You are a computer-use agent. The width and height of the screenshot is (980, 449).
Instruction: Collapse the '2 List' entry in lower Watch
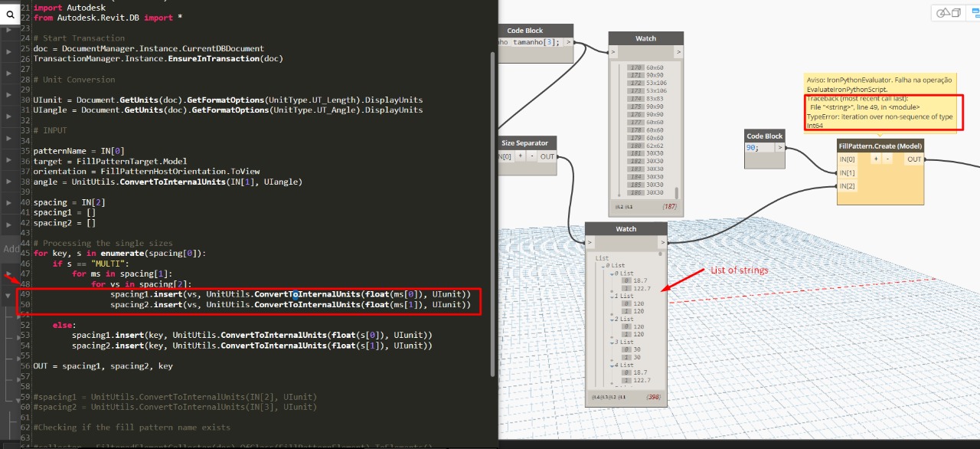point(612,319)
